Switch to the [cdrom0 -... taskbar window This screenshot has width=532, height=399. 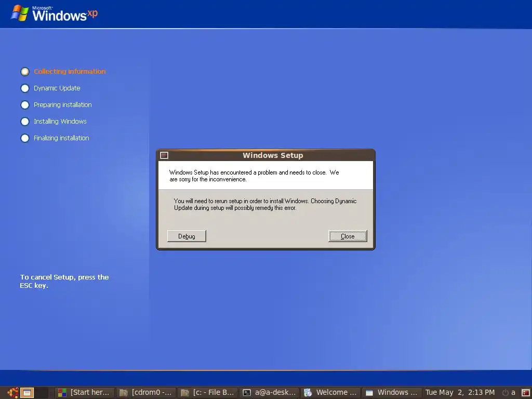point(147,393)
